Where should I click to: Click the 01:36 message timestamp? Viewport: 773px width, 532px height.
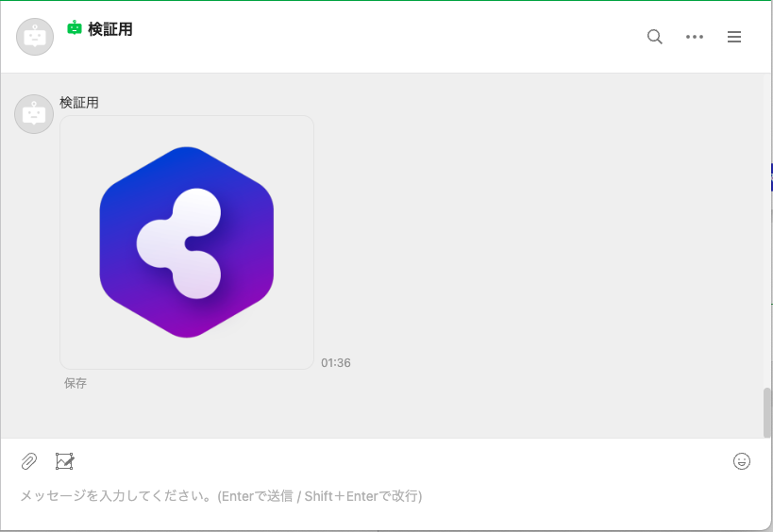[x=336, y=363]
